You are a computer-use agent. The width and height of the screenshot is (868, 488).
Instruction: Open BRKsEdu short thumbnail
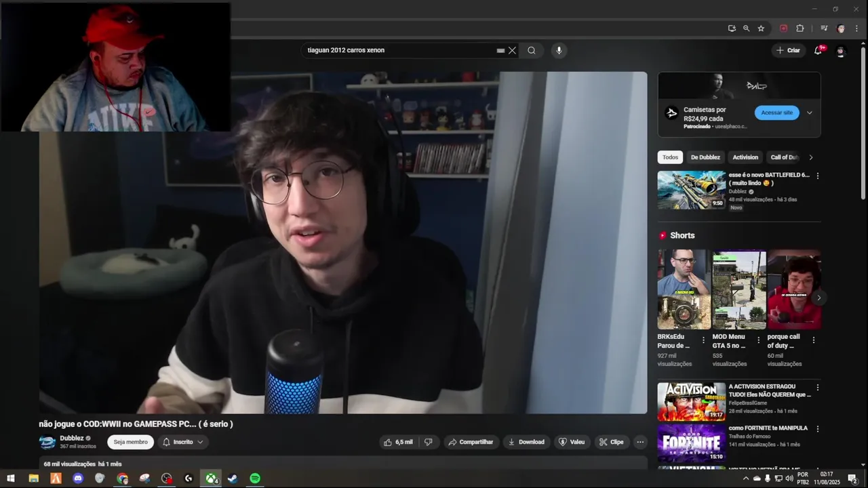pos(684,289)
